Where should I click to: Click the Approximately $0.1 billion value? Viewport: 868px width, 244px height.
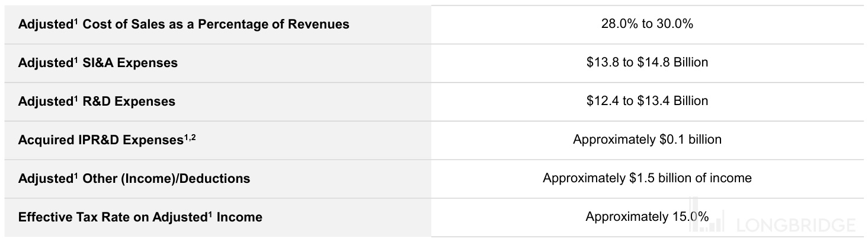click(x=647, y=140)
